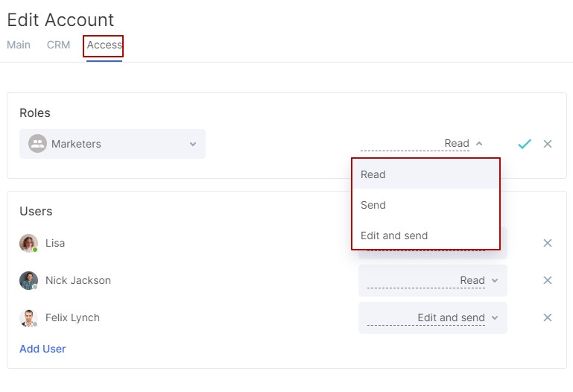Confirm the Marketers role with the checkmark

tap(525, 144)
